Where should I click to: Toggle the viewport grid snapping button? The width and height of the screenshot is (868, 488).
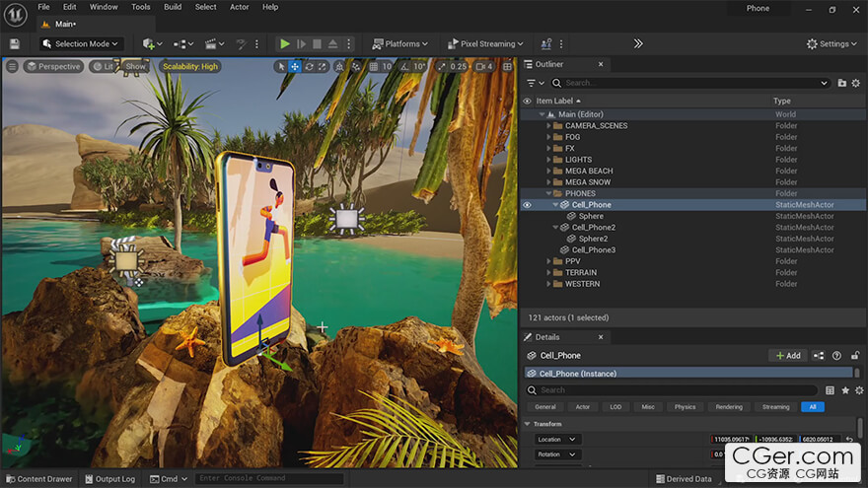(372, 67)
